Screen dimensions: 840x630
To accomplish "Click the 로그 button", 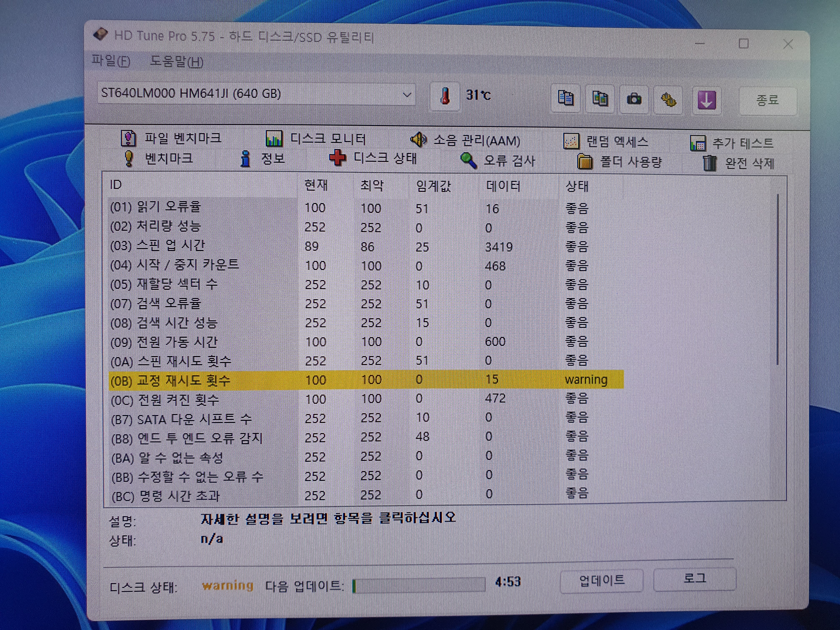I will (x=695, y=579).
